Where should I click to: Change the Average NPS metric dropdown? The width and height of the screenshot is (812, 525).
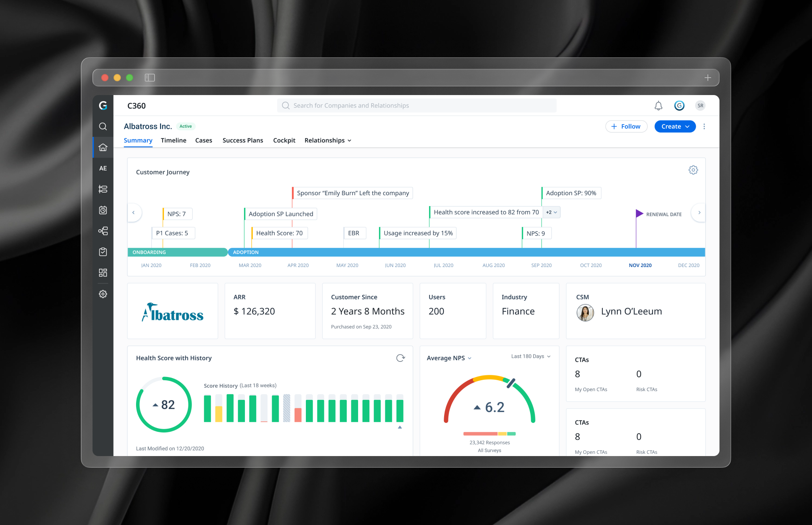449,358
